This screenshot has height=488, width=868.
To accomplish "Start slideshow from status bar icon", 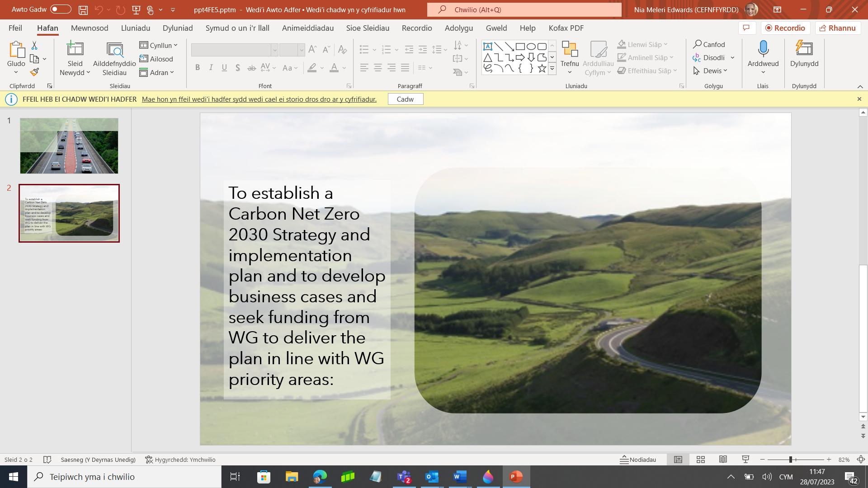I will [x=745, y=460].
